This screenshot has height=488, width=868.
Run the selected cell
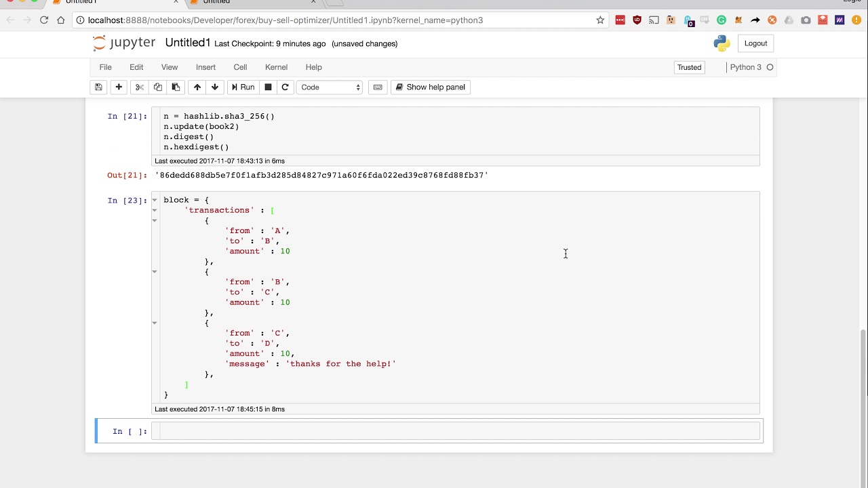click(243, 87)
